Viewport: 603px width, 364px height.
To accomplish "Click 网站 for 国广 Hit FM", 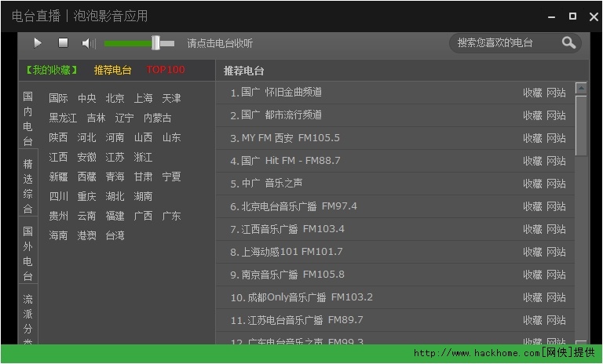I will [x=556, y=161].
